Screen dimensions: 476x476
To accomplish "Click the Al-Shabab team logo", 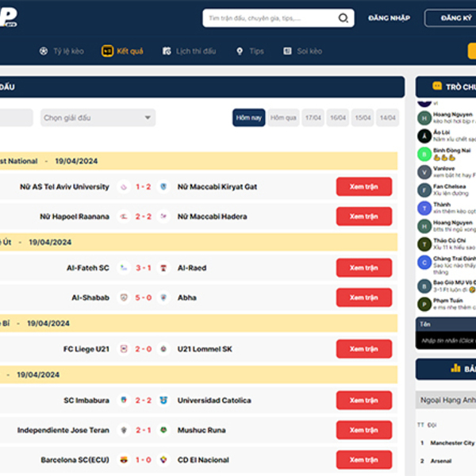I will click(x=124, y=297).
